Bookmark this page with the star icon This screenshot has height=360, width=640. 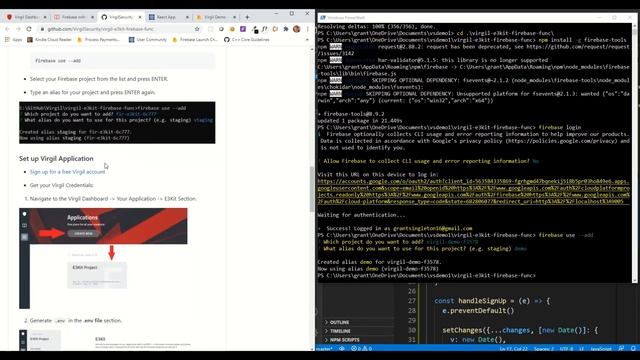[x=197, y=29]
